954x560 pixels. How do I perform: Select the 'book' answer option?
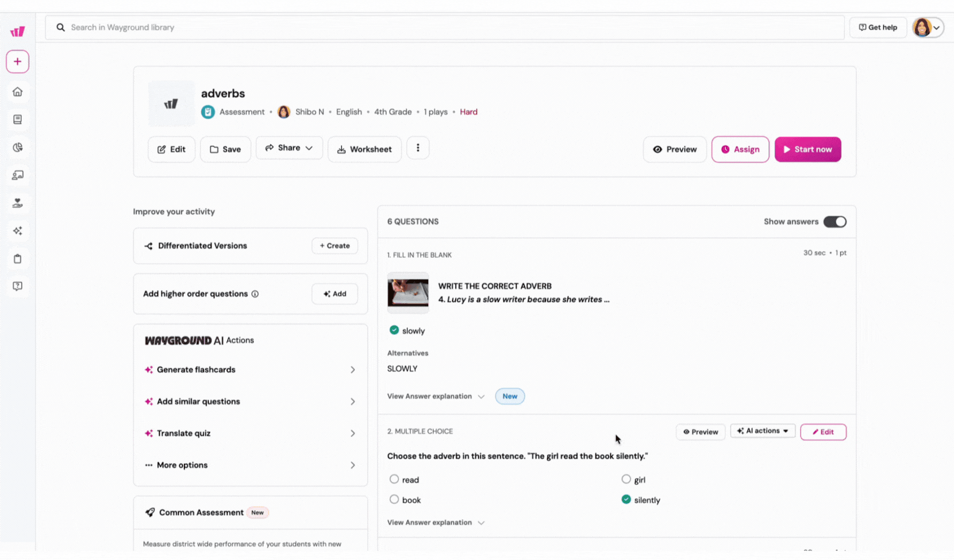[394, 499]
